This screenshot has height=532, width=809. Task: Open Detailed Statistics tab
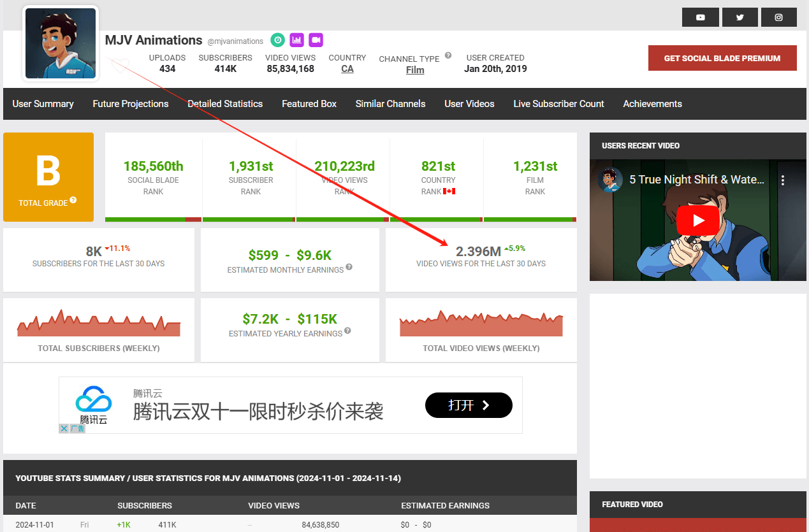[225, 104]
